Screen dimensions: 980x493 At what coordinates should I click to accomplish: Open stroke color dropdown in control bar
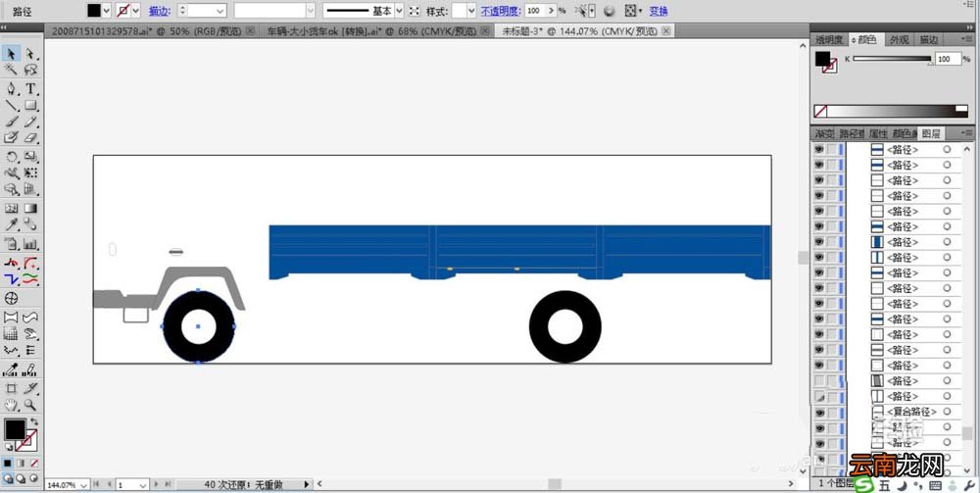click(x=135, y=11)
